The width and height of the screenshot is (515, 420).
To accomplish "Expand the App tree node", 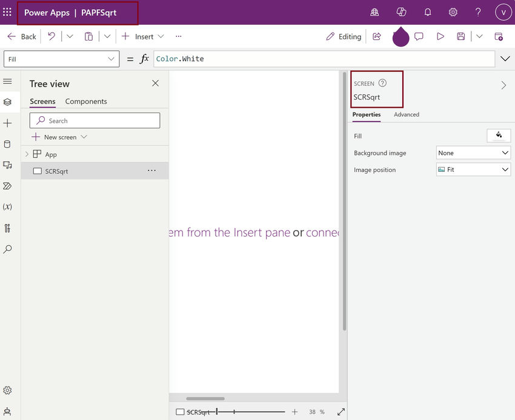I will coord(27,154).
